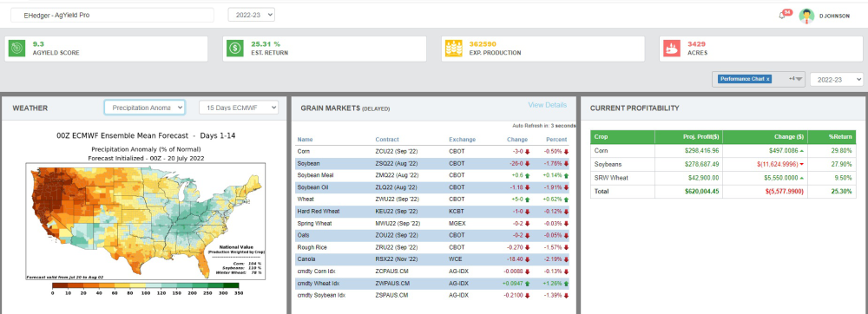The width and height of the screenshot is (868, 314).
Task: Click SRW Wheat profit $42,900.00
Action: [x=704, y=178]
